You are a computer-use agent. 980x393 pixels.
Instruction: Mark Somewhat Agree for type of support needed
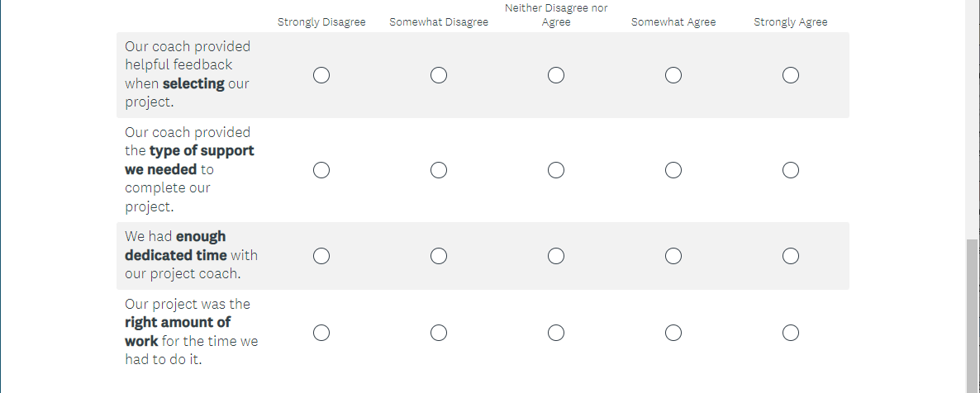673,170
